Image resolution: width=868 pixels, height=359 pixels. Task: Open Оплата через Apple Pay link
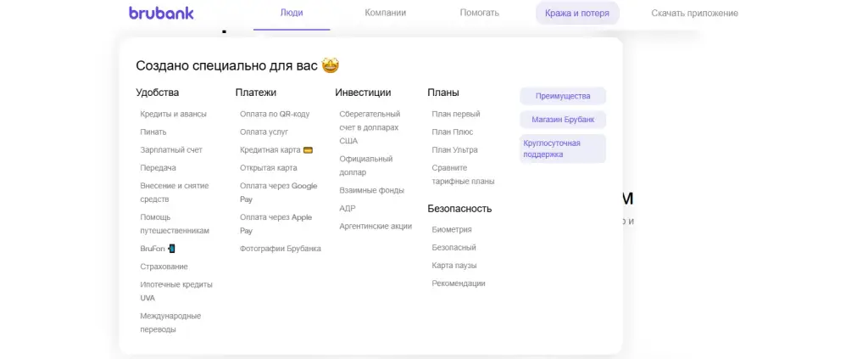[275, 224]
